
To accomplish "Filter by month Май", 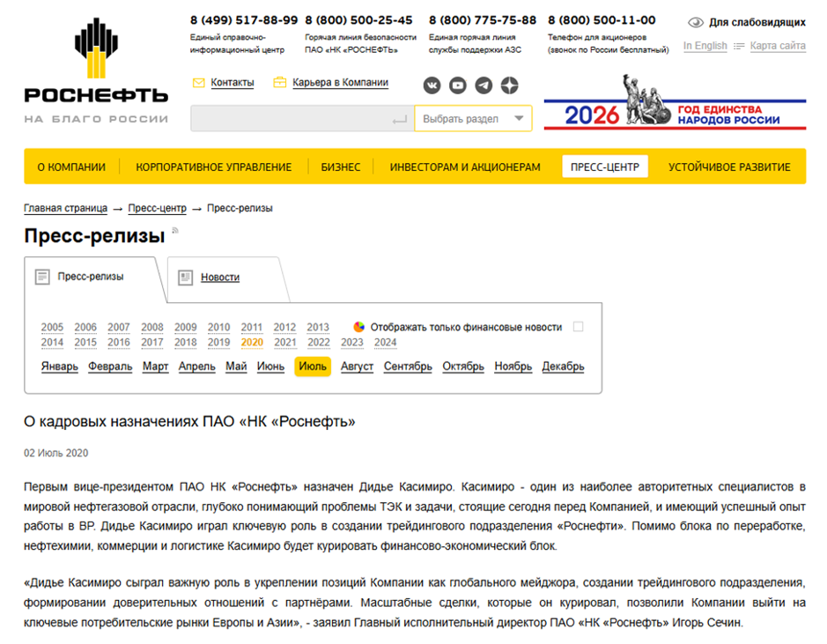I will tap(236, 366).
